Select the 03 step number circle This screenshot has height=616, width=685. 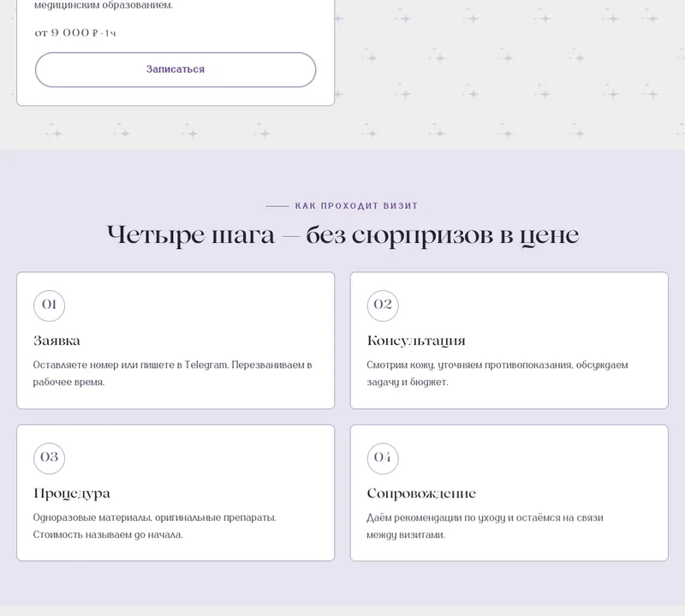click(x=49, y=459)
